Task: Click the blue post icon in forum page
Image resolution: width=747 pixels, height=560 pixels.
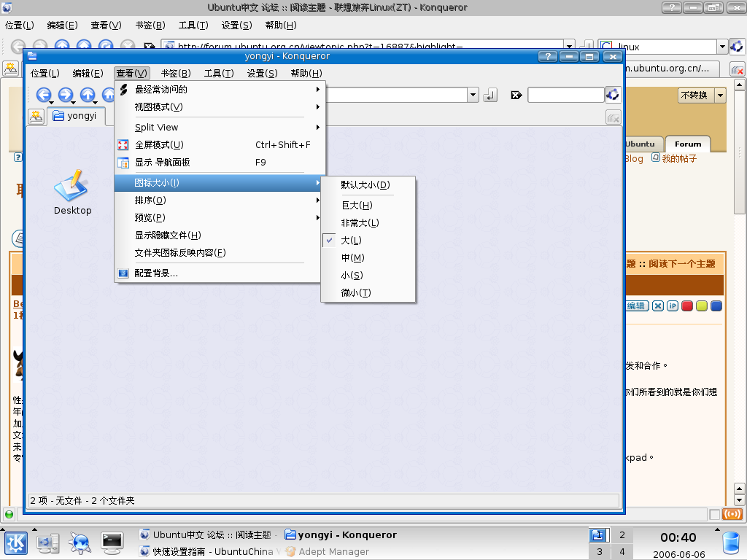Action: click(x=716, y=306)
